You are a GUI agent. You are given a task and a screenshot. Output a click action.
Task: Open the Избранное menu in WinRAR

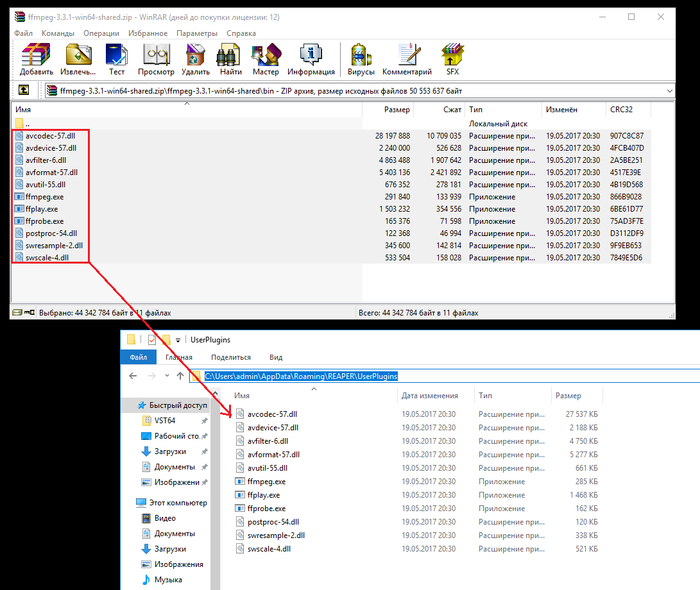148,33
